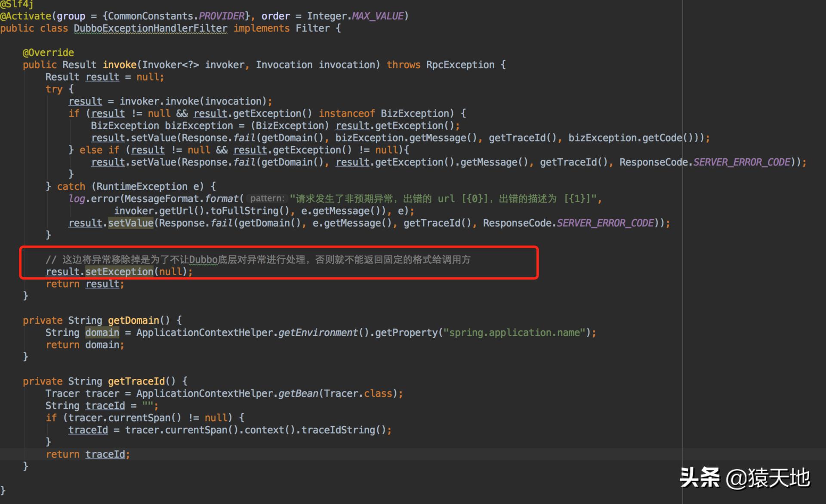This screenshot has height=504, width=826.
Task: Click CommonConstants.PROVIDER in the annotation
Action: [x=176, y=16]
